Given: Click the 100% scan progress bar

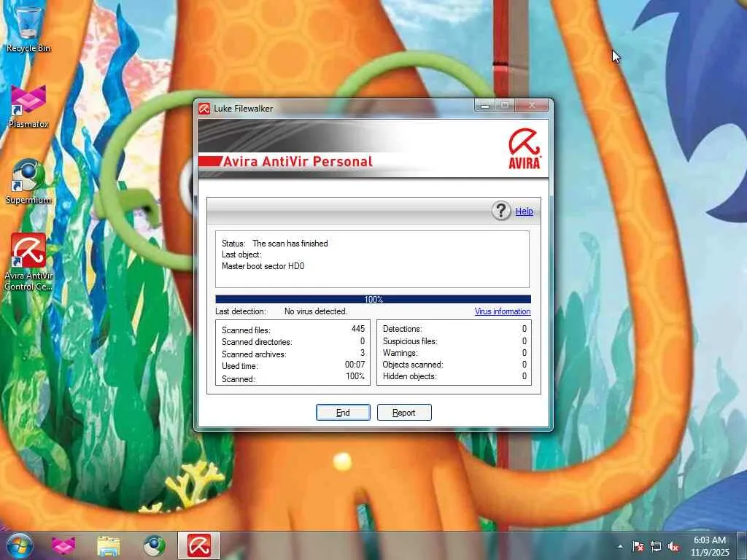Looking at the screenshot, I should coord(373,299).
